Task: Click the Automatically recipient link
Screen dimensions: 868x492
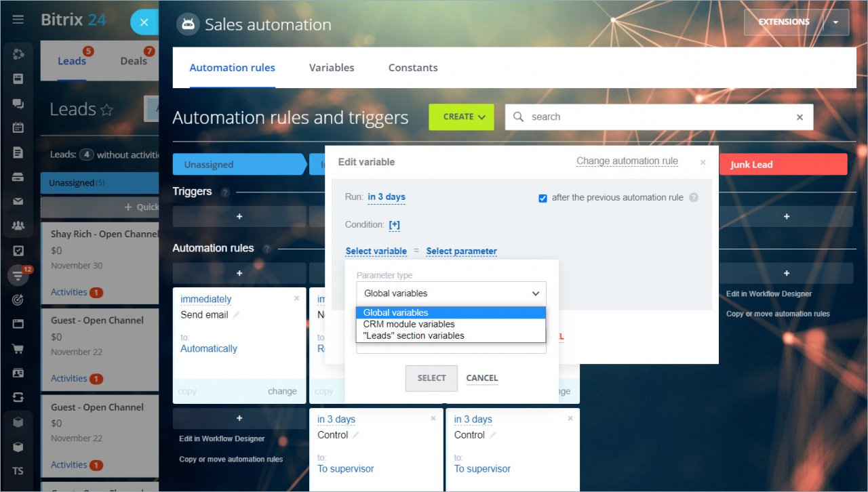Action: coord(209,348)
